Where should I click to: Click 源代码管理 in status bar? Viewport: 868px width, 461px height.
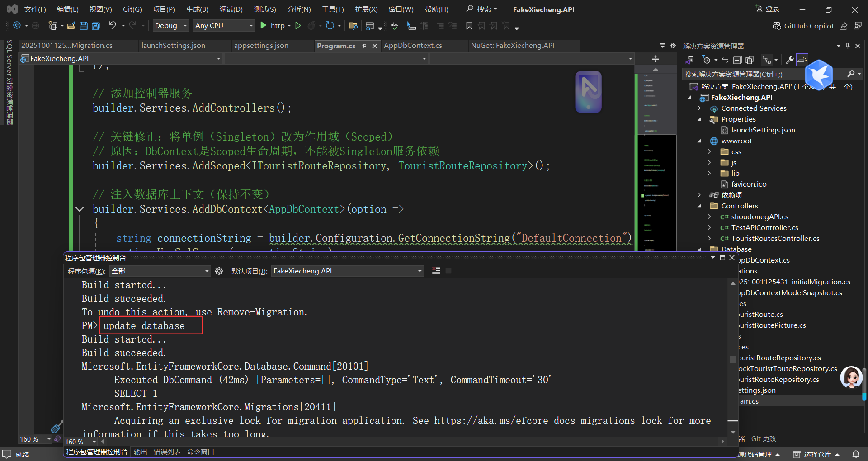tap(759, 454)
